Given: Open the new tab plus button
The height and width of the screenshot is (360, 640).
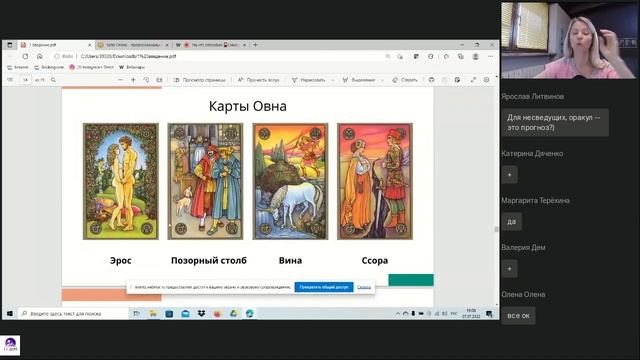Looking at the screenshot, I should (256, 44).
